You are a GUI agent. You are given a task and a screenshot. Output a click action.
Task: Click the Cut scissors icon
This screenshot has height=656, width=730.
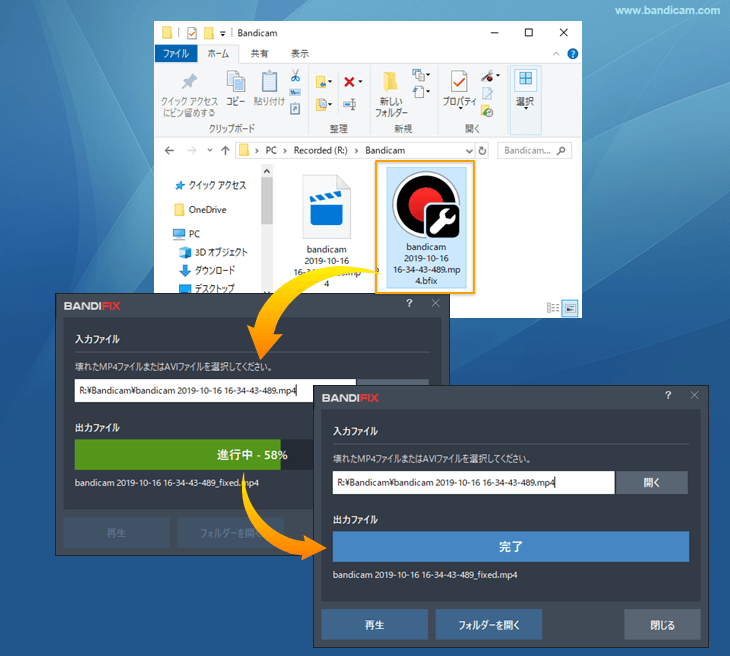pyautogui.click(x=295, y=75)
